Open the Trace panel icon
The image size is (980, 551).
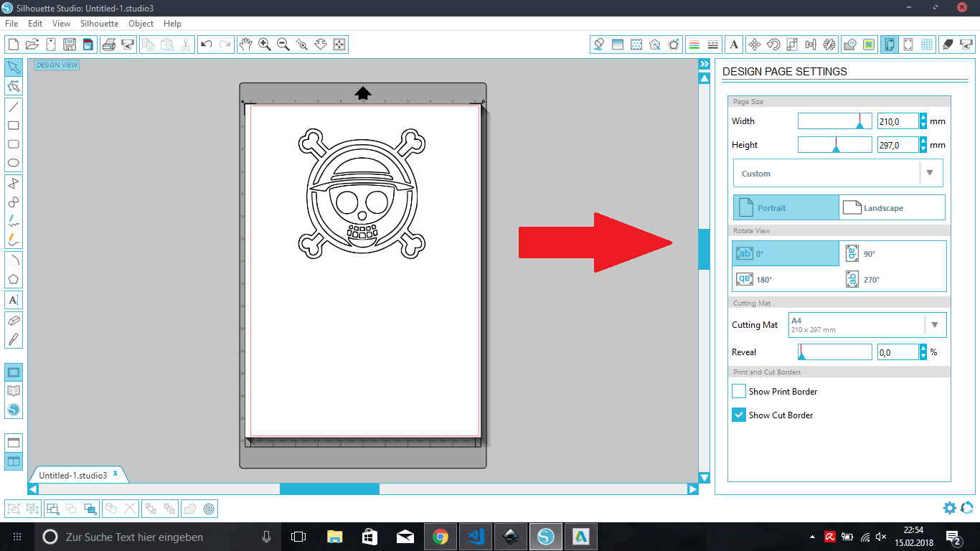click(869, 44)
